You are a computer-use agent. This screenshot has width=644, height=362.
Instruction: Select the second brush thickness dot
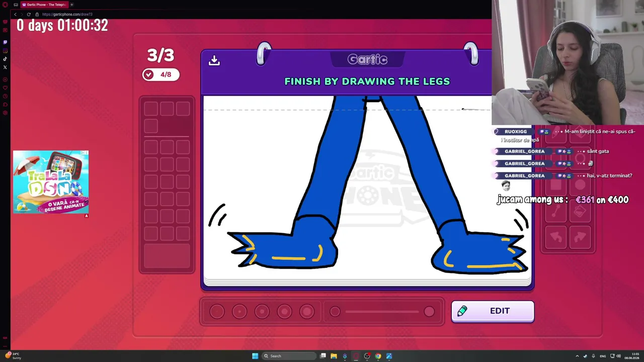[239, 312]
